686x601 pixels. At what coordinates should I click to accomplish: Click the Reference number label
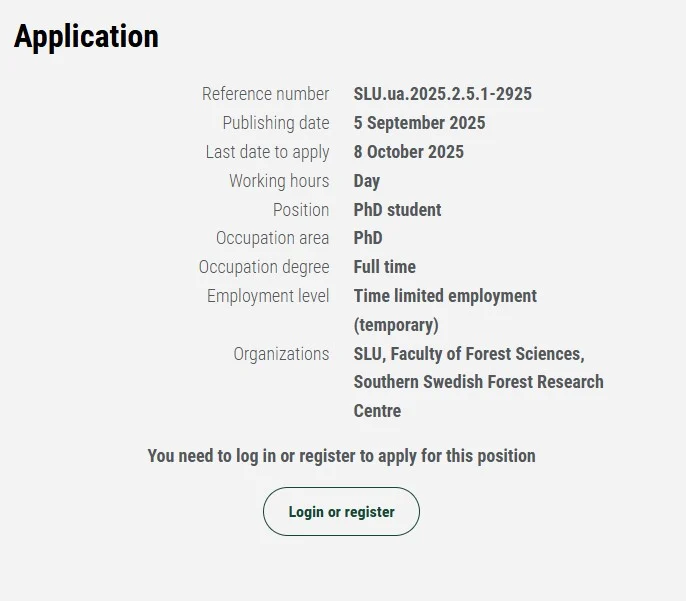[x=265, y=94]
